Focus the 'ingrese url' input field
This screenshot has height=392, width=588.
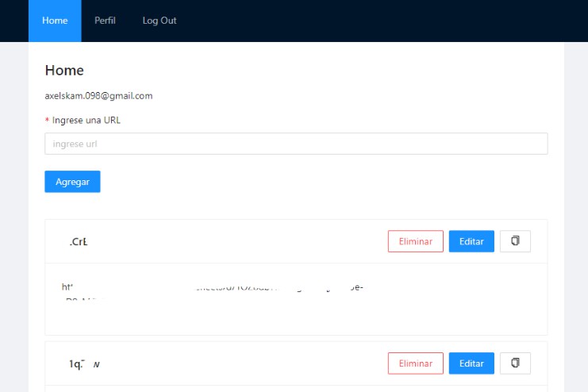[296, 144]
